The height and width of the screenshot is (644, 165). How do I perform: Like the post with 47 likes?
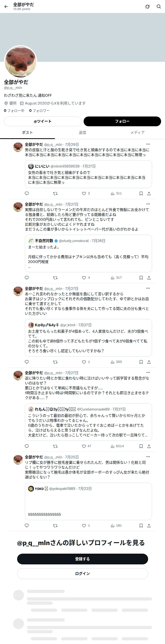click(87, 446)
